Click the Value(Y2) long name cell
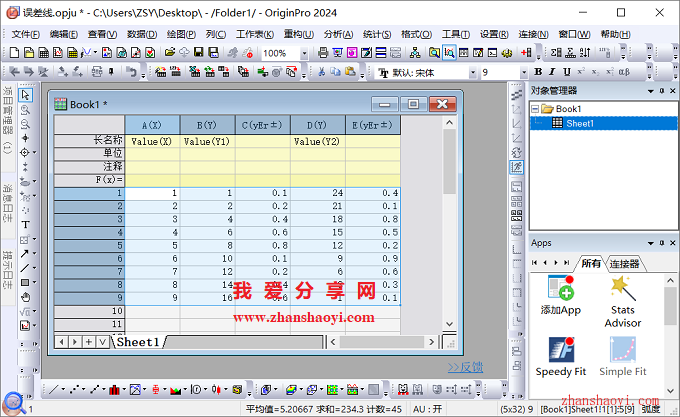The image size is (680, 417). tap(318, 141)
